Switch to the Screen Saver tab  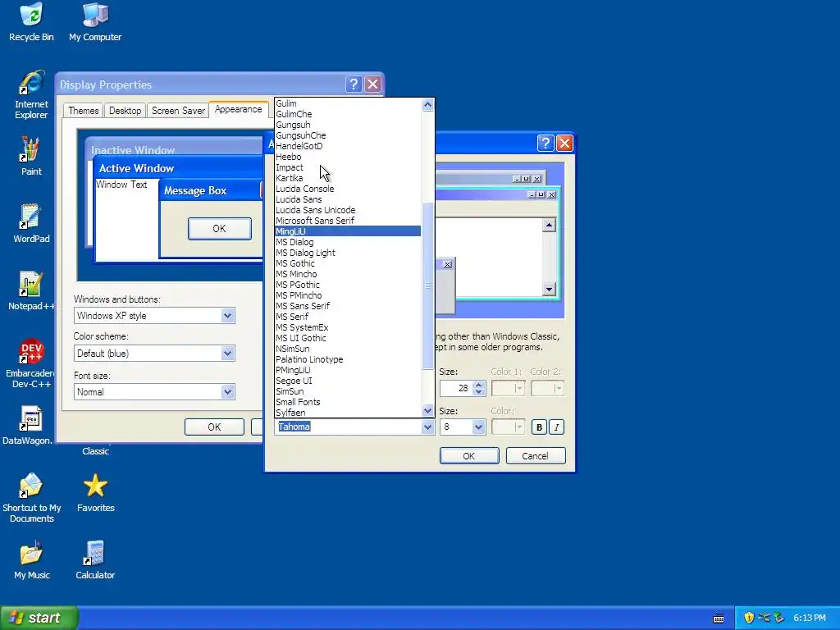pos(178,111)
